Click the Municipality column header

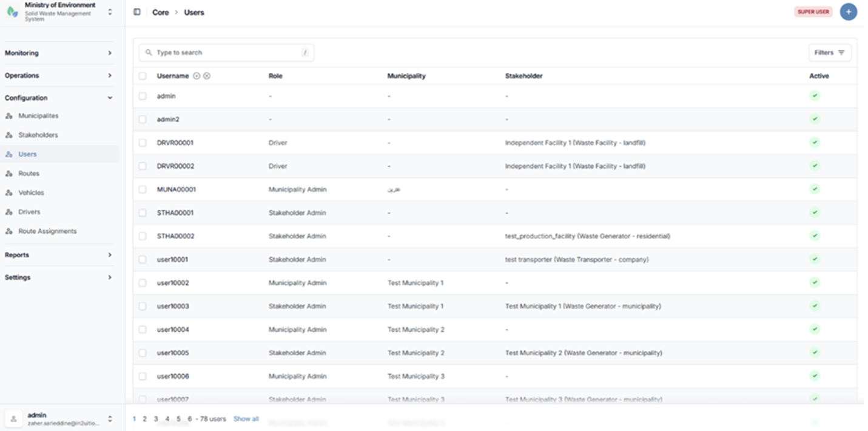click(x=406, y=76)
